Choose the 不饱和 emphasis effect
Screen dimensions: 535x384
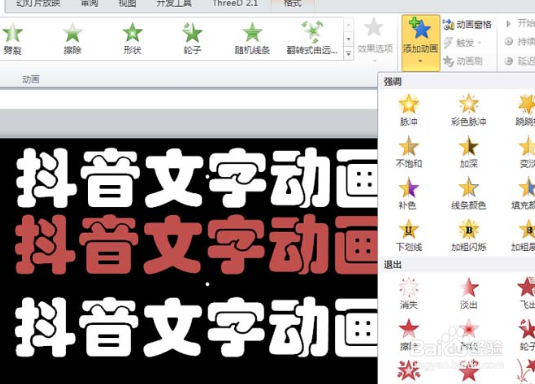coord(409,152)
